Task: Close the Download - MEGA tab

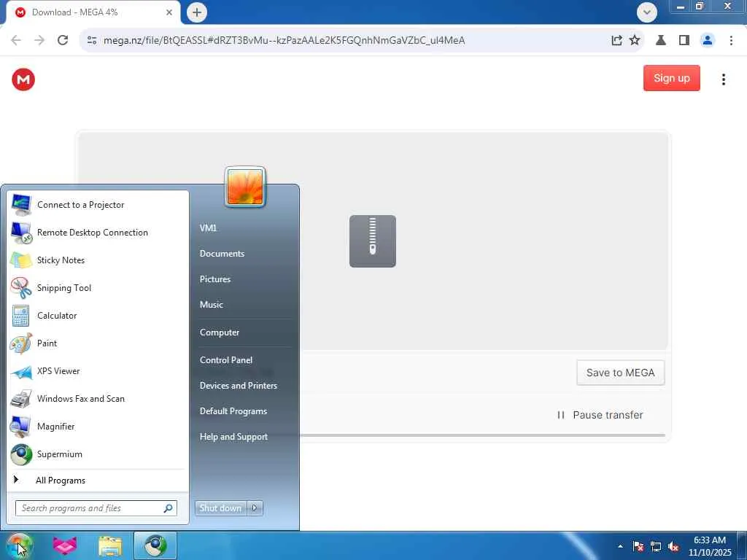Action: 169,12
